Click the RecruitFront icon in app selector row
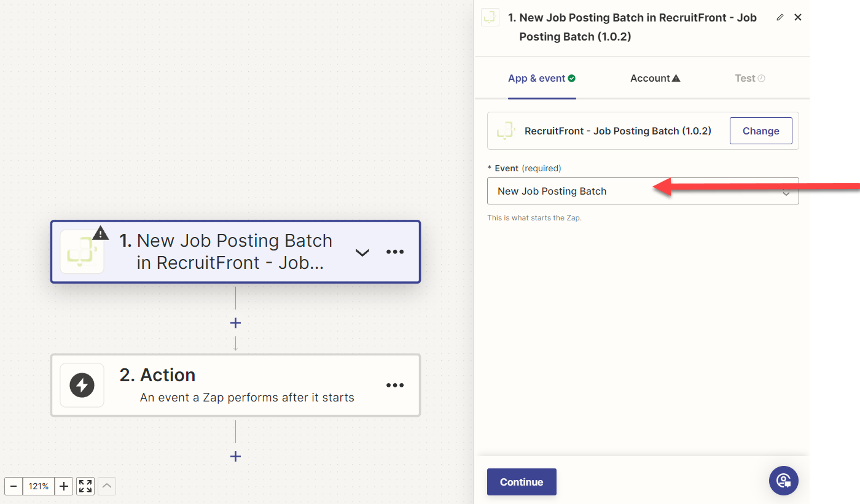Screen dimensions: 860x504 [506, 131]
